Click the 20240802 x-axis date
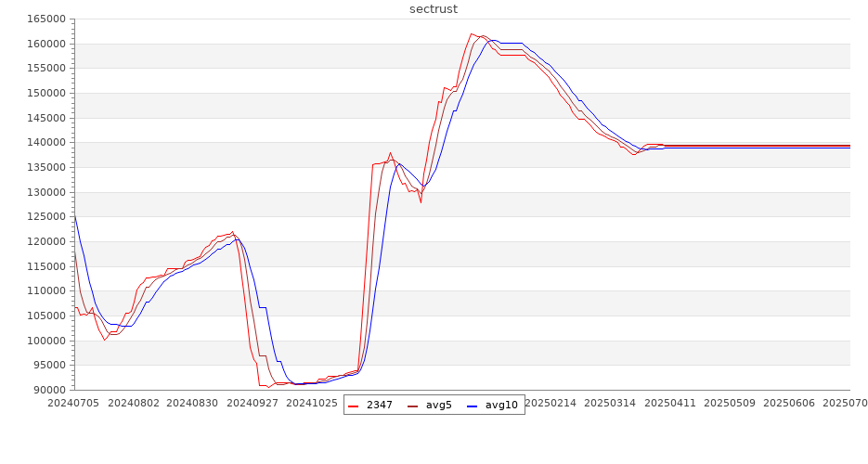The image size is (868, 464). pyautogui.click(x=134, y=404)
